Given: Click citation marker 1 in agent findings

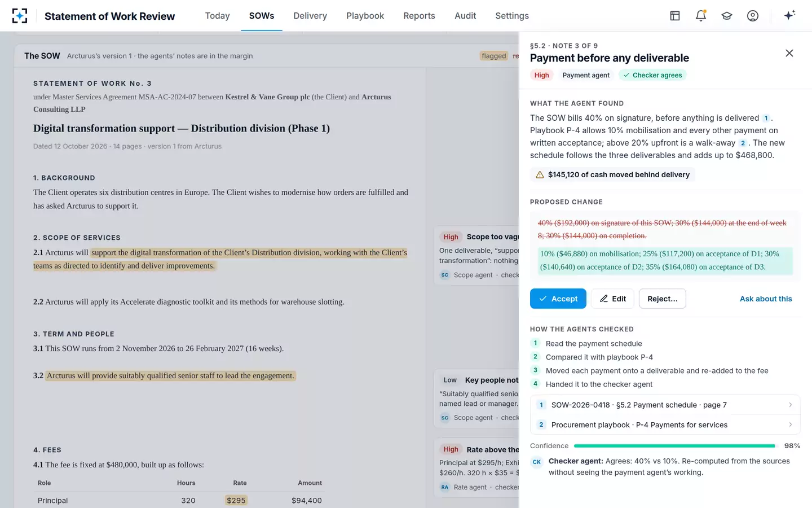Looking at the screenshot, I should pyautogui.click(x=766, y=119).
